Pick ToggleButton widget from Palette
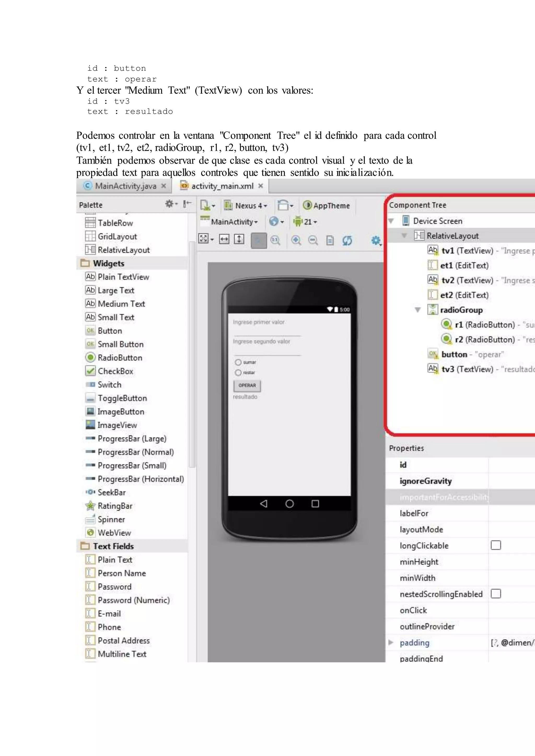Image resolution: width=535 pixels, height=756 pixels. pos(116,398)
